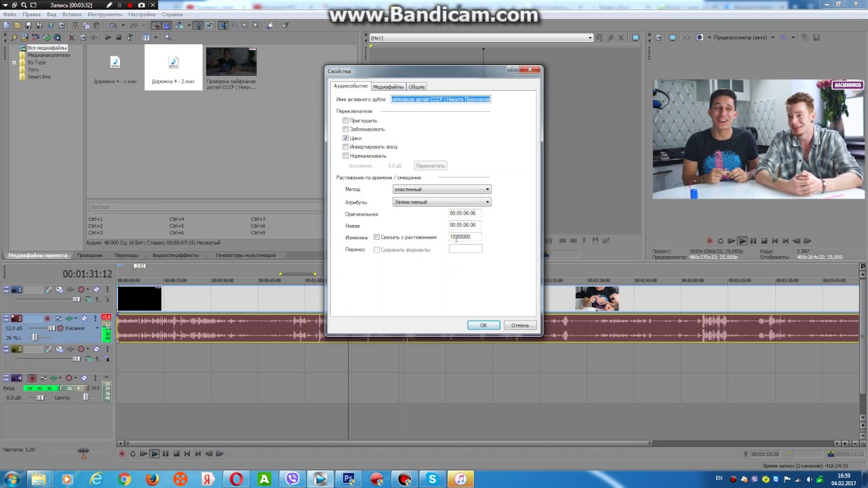Click the New project icon in toolbar
This screenshot has height=488, width=868.
pos(6,25)
